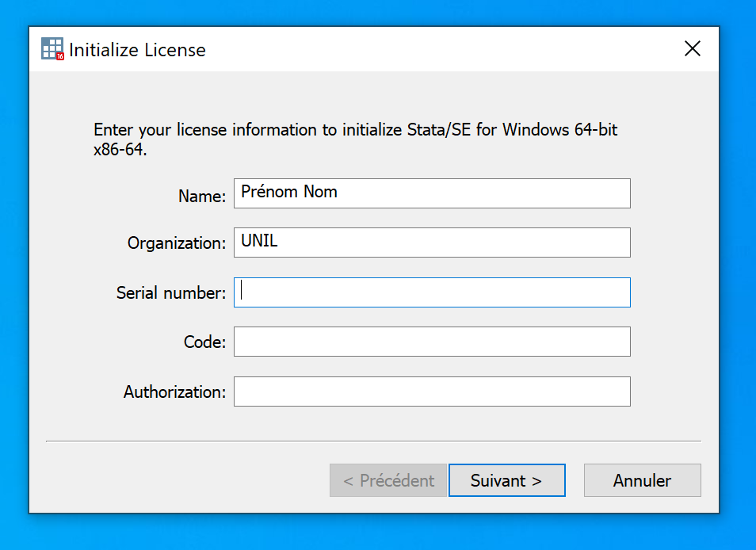
Task: Click the horizontal separator line above the buttons
Action: point(373,441)
